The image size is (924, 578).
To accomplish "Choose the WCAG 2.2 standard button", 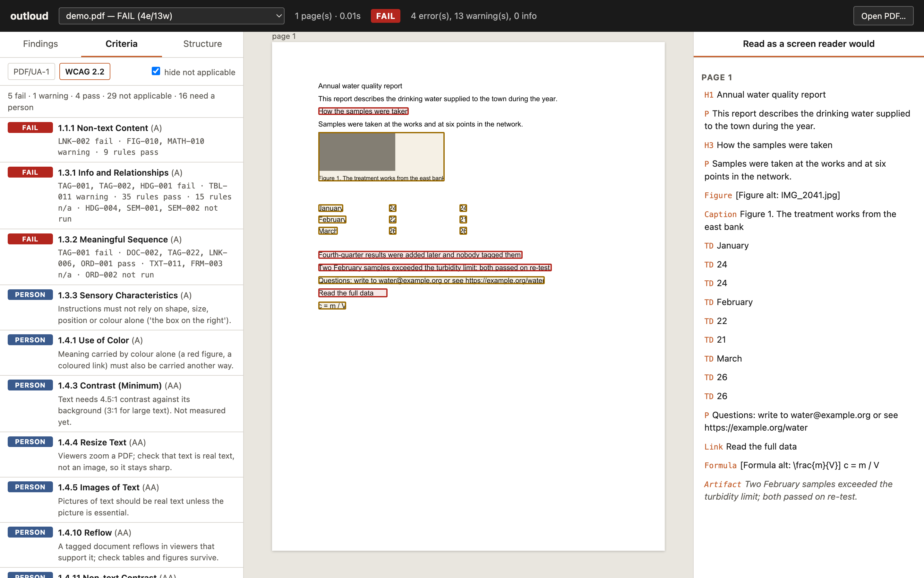I will [x=85, y=72].
